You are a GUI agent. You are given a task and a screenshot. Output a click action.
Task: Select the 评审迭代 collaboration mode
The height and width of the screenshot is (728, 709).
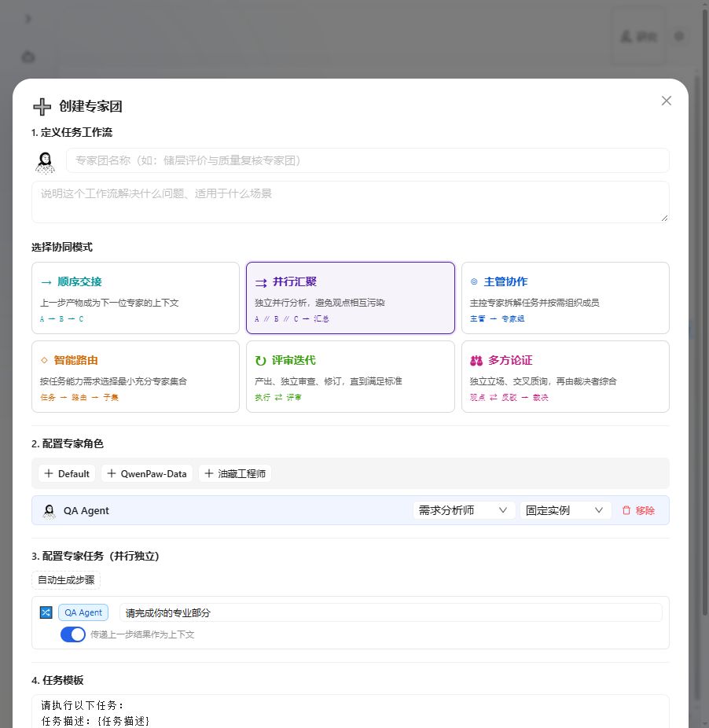click(x=350, y=377)
